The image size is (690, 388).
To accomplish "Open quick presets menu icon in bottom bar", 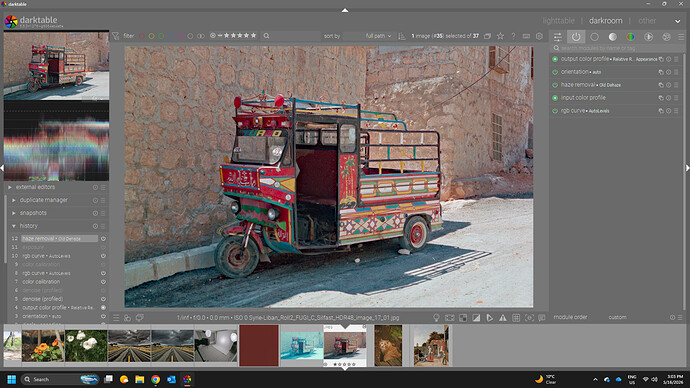I will (x=116, y=318).
